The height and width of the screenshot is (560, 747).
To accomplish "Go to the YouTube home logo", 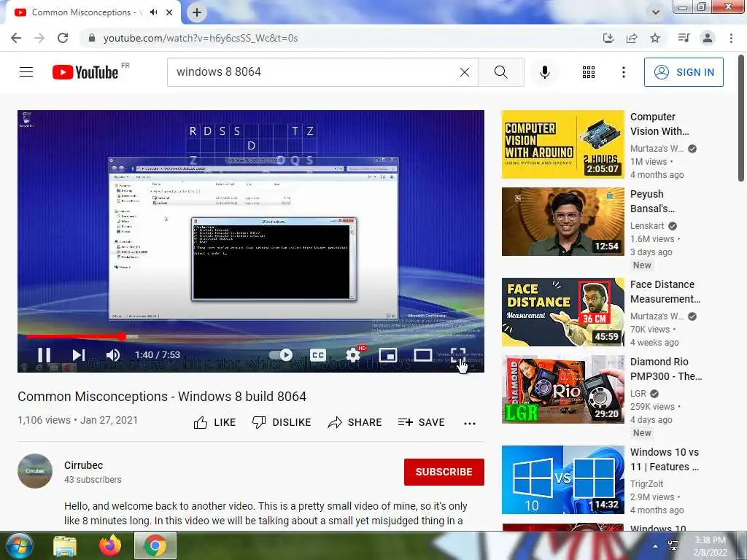I will (x=85, y=72).
